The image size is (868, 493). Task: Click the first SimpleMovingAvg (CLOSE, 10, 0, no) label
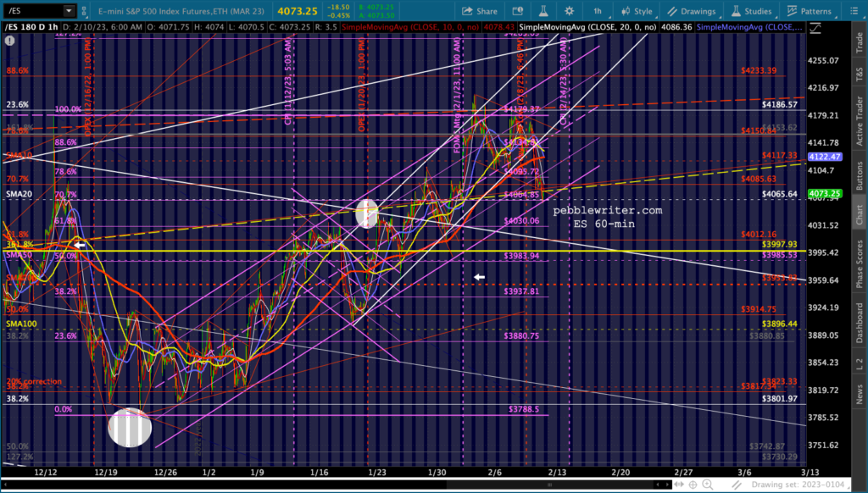[x=411, y=27]
